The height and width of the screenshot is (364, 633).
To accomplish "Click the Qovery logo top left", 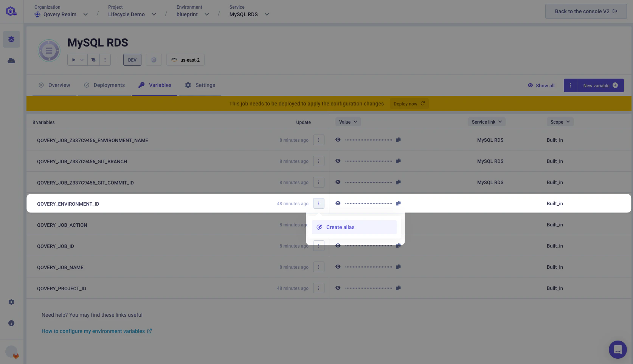I will [11, 11].
